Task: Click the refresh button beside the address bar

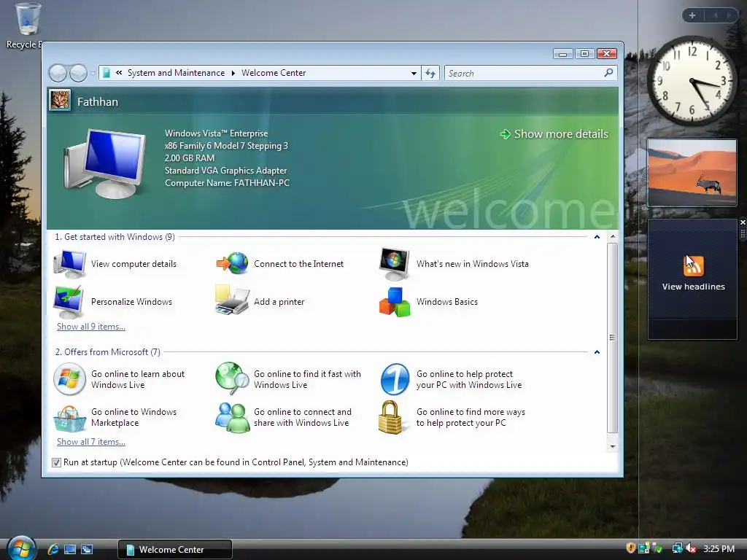Action: pos(430,73)
